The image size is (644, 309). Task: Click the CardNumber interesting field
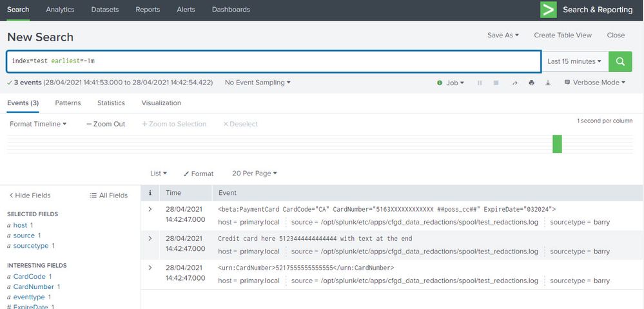pos(34,287)
